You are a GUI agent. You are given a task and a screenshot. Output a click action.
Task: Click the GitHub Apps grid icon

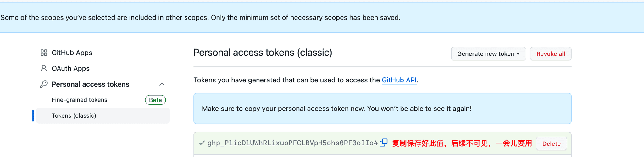click(44, 53)
